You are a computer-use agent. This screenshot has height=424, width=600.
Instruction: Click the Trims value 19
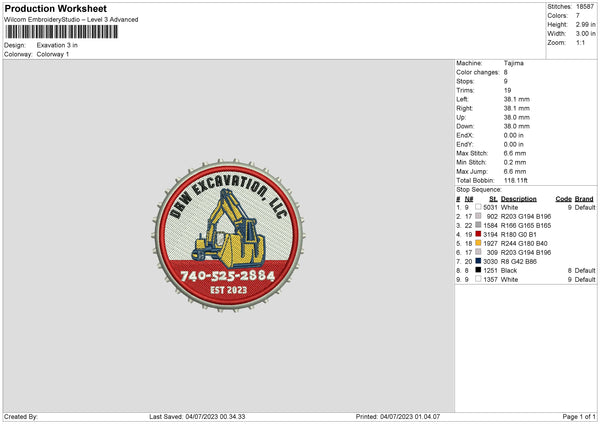(x=507, y=90)
